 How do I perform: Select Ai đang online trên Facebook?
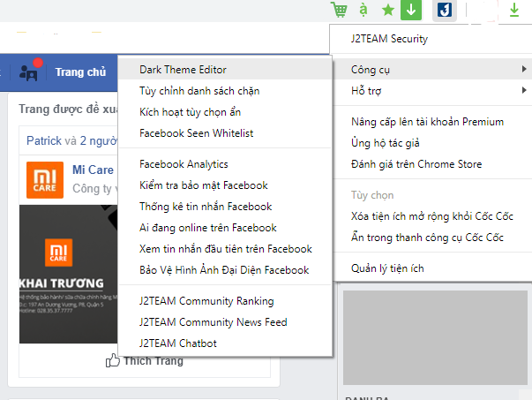coord(225,228)
